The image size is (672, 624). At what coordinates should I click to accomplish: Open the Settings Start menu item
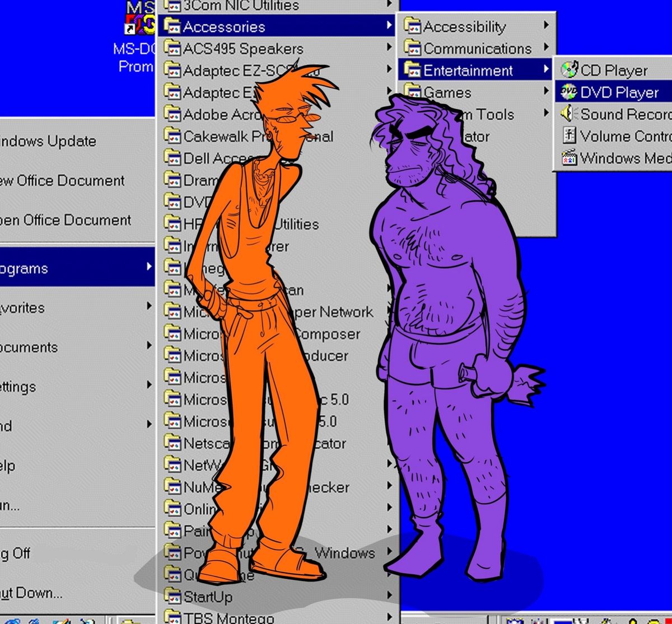click(77, 386)
